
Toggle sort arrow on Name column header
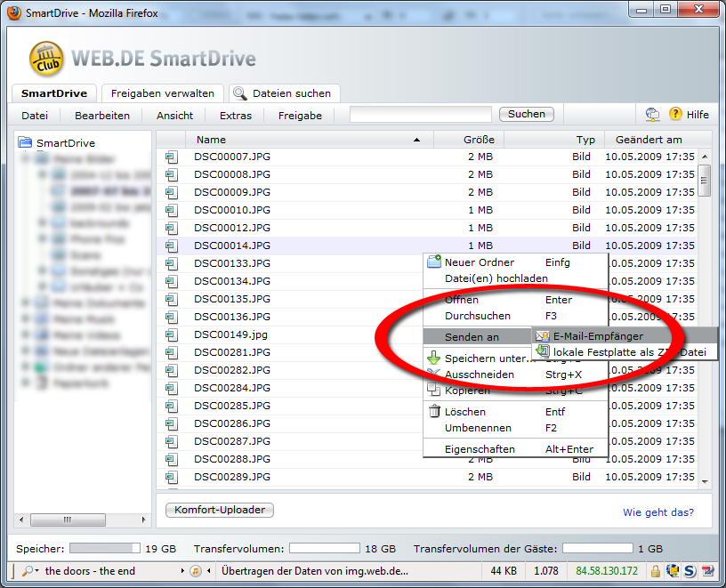click(x=416, y=140)
